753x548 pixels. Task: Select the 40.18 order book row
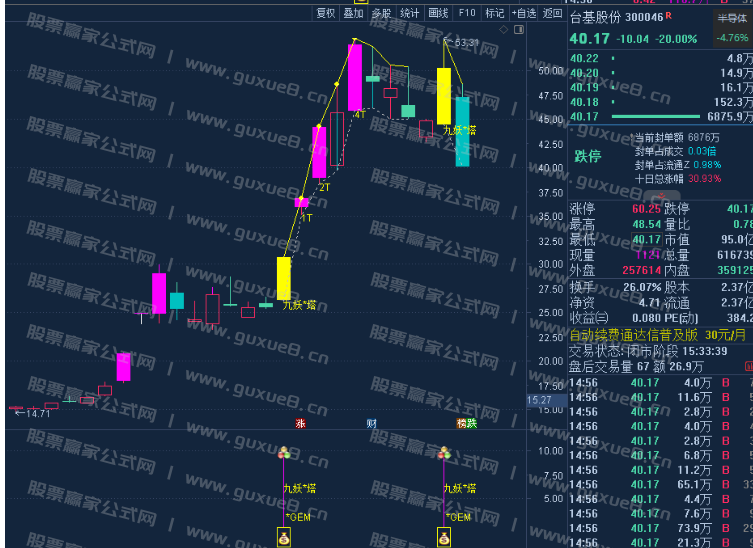click(x=660, y=102)
